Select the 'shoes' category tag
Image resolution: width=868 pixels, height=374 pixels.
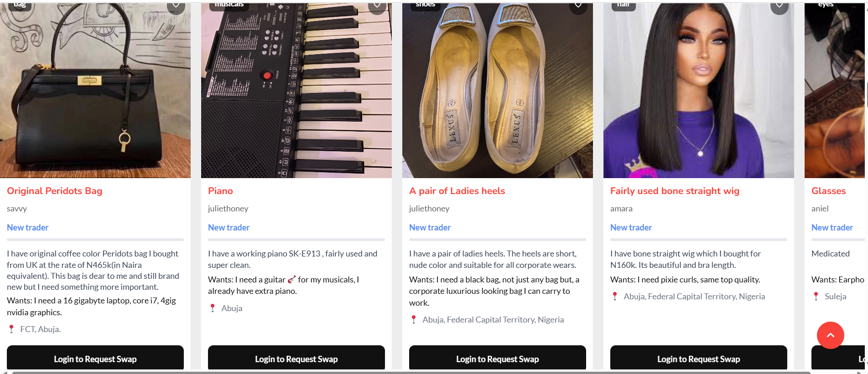425,5
